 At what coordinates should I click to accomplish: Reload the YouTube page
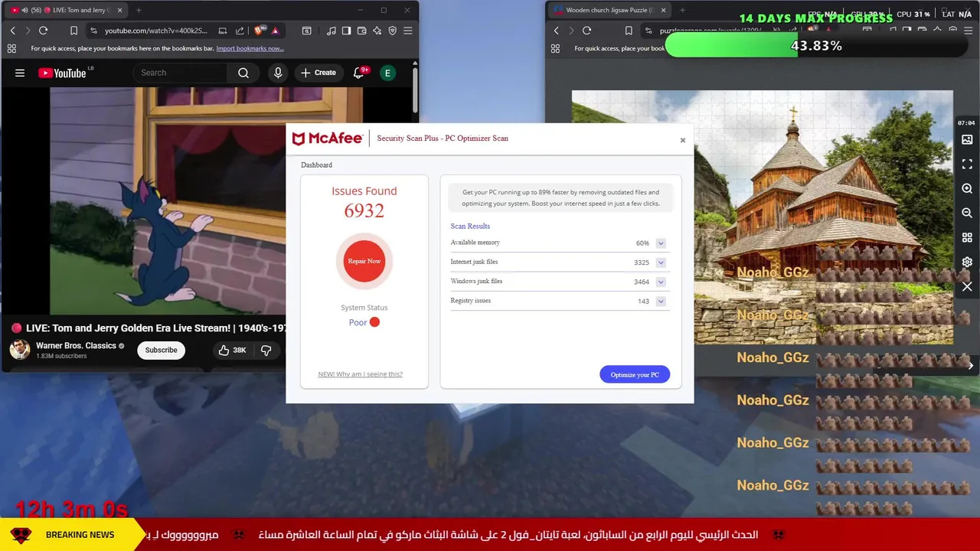pyautogui.click(x=44, y=31)
